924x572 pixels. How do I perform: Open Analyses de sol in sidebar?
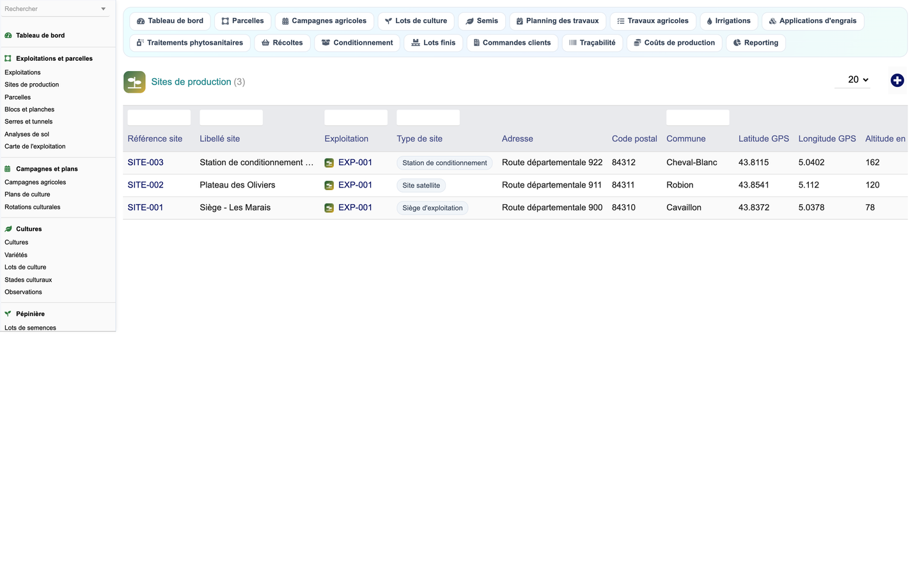(x=27, y=134)
